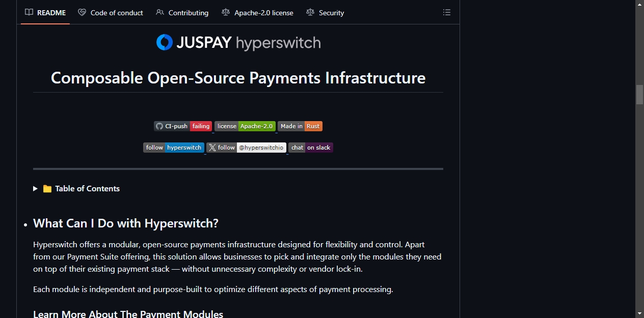Click the Table of Contents folder icon

(47, 189)
